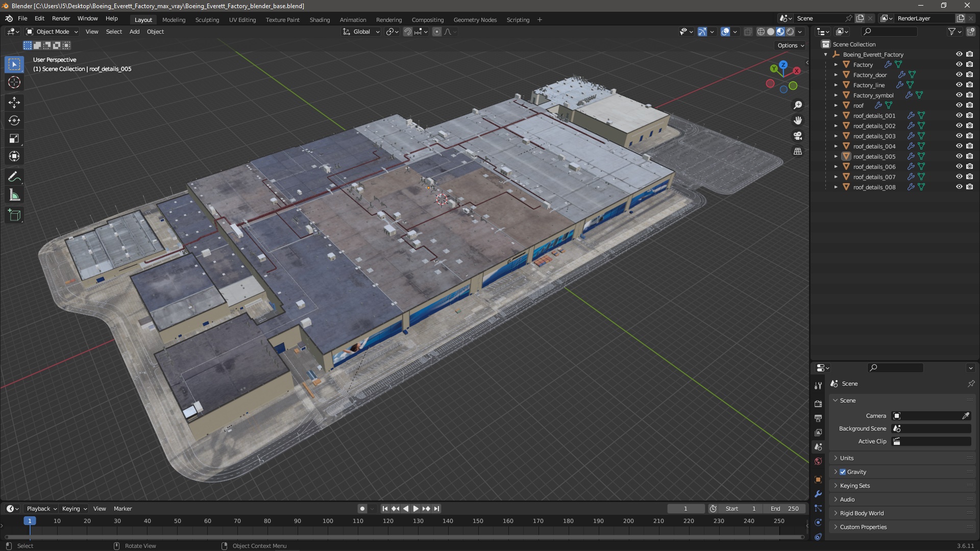Pin the Scene properties panel

tap(971, 384)
